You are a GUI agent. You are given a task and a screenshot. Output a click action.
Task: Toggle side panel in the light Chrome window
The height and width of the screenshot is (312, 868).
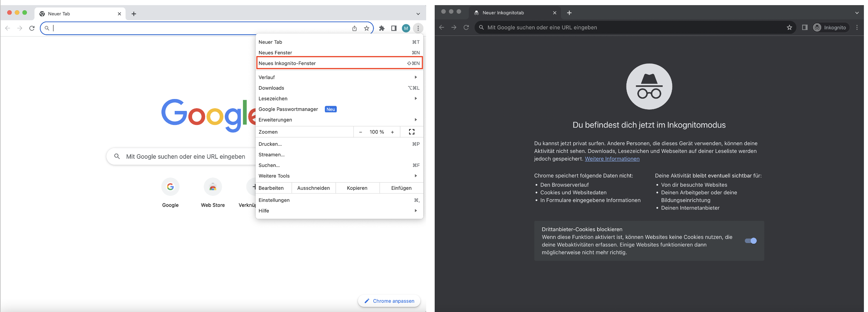pyautogui.click(x=394, y=28)
